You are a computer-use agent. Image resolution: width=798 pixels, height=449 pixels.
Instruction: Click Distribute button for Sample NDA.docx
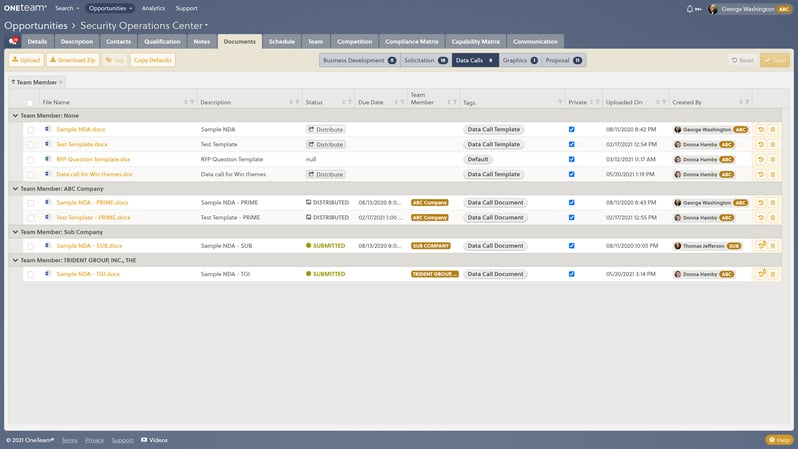pos(326,130)
